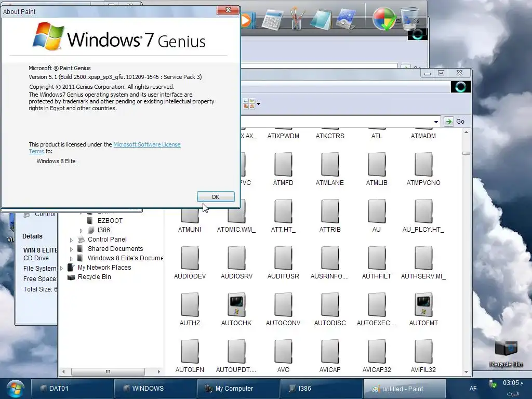Expand the Shared Documents tree node
This screenshot has width=532, height=399.
(71, 249)
